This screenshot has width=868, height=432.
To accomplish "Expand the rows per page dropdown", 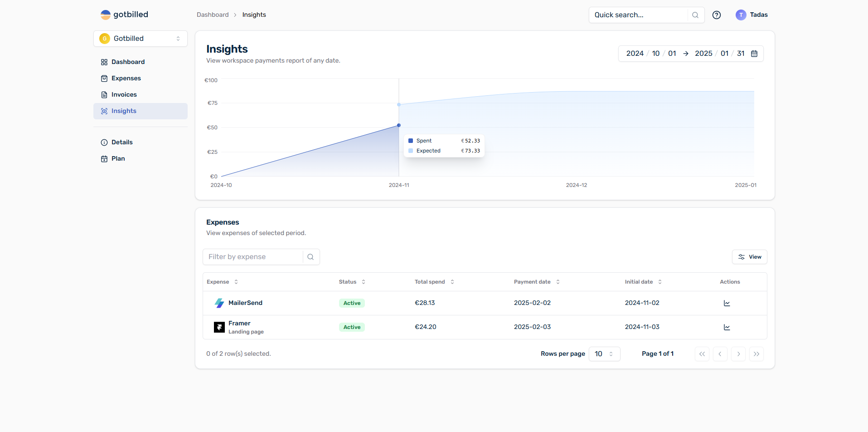I will pyautogui.click(x=604, y=354).
